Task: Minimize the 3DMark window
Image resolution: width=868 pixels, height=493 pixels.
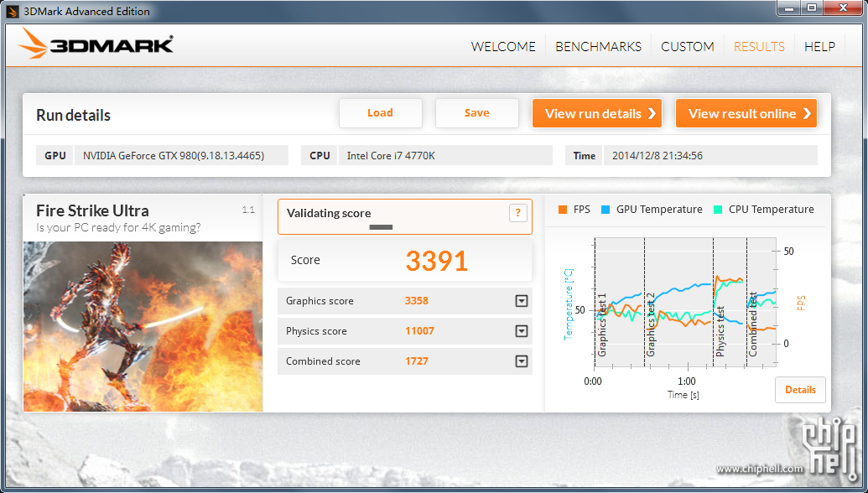Action: point(789,8)
